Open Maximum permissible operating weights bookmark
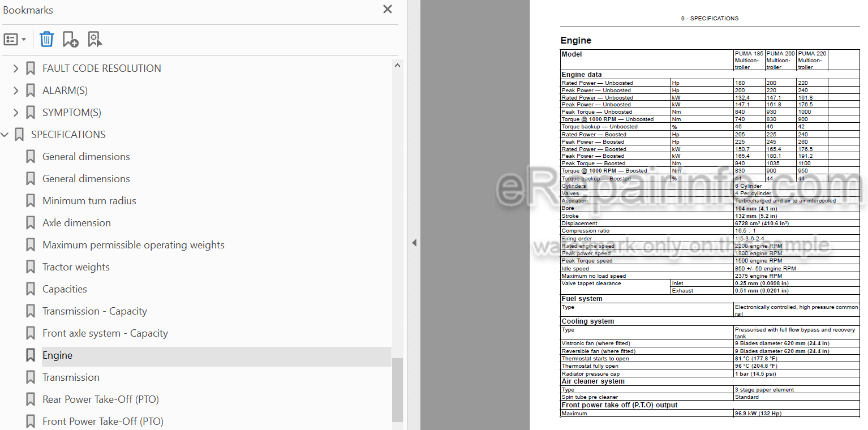This screenshot has width=868, height=430. tap(134, 245)
